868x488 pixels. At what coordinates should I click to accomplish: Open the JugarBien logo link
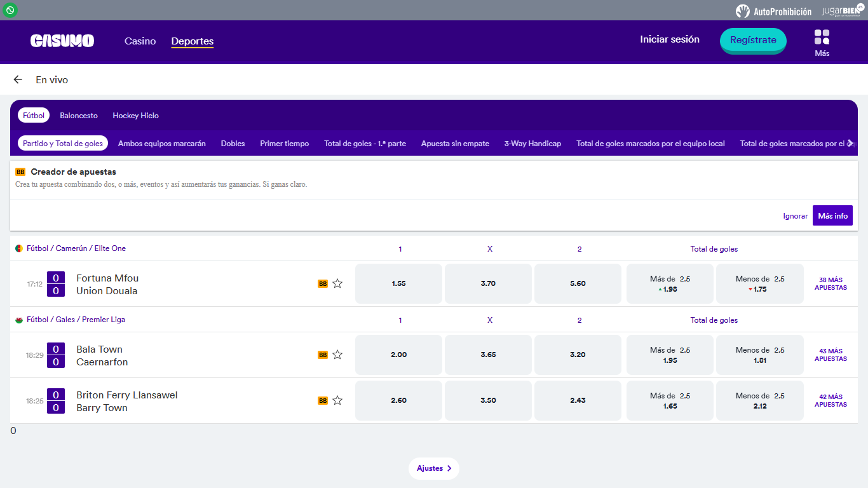(843, 11)
